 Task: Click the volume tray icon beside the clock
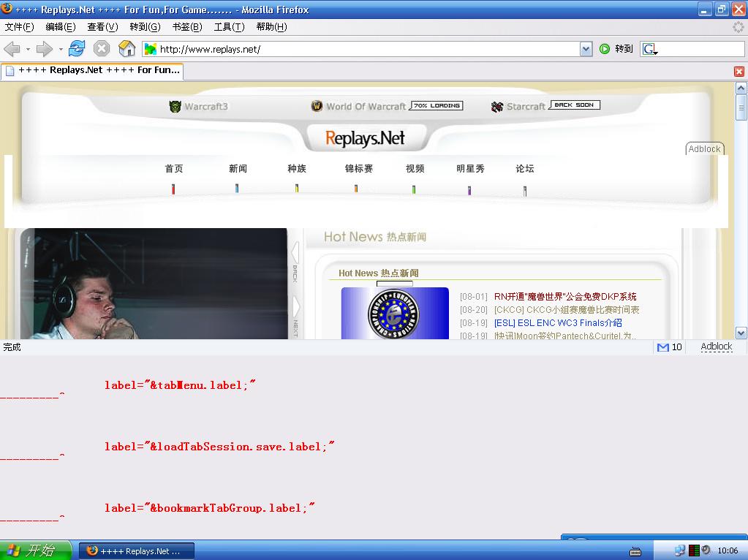[706, 550]
